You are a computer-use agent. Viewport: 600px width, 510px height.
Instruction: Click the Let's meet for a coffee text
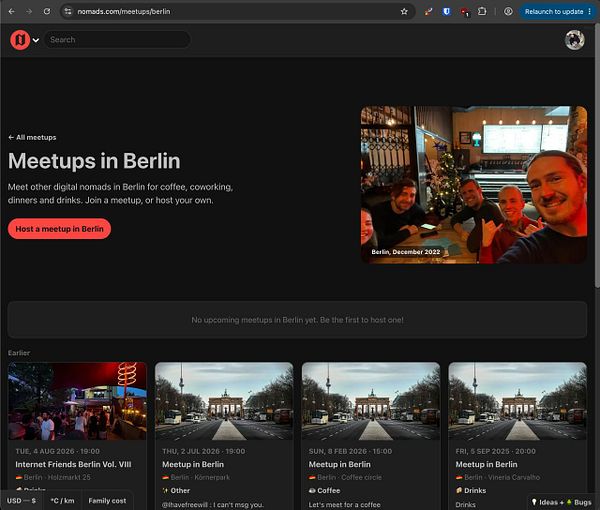(x=344, y=505)
